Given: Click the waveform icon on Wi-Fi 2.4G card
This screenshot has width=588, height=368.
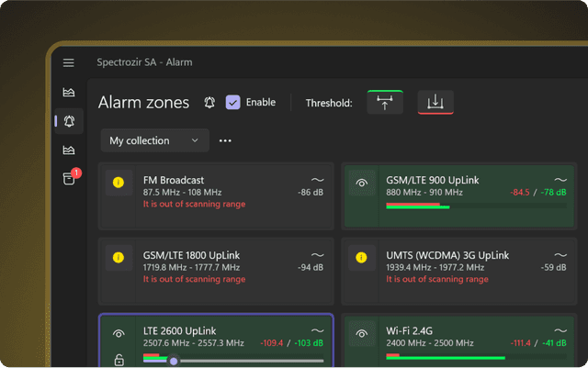Looking at the screenshot, I should point(560,330).
